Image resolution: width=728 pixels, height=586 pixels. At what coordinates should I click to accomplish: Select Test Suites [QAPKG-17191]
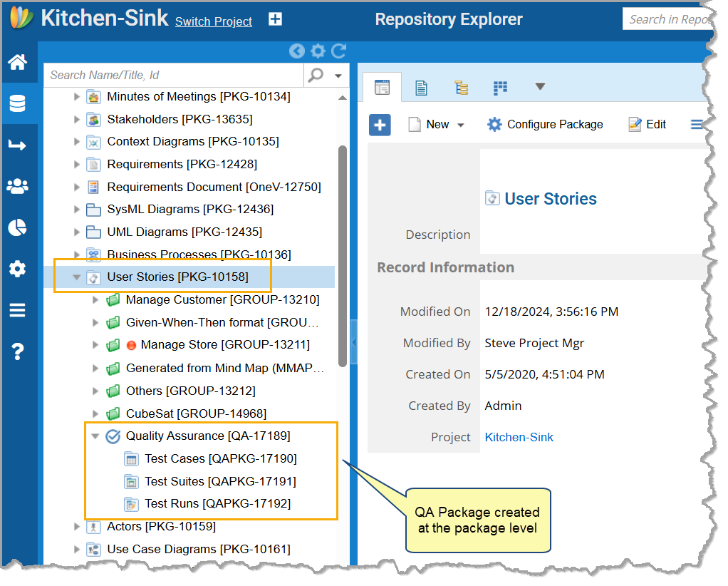[221, 482]
